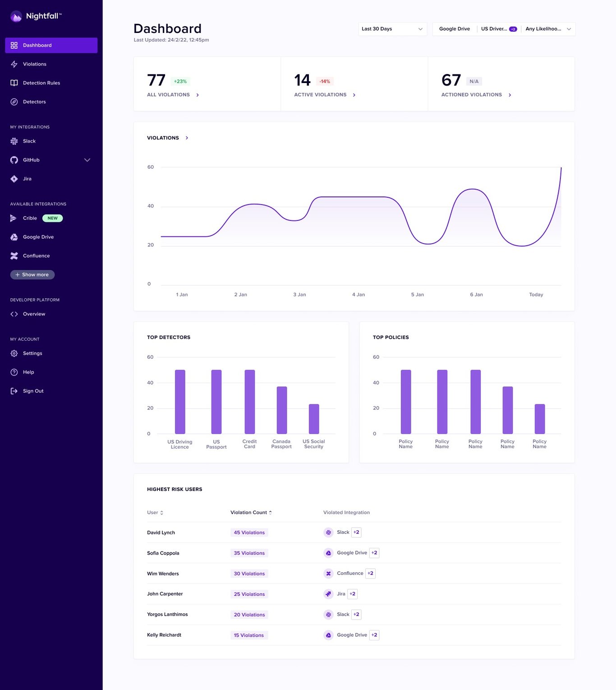Click the Nightfall logo

36,16
